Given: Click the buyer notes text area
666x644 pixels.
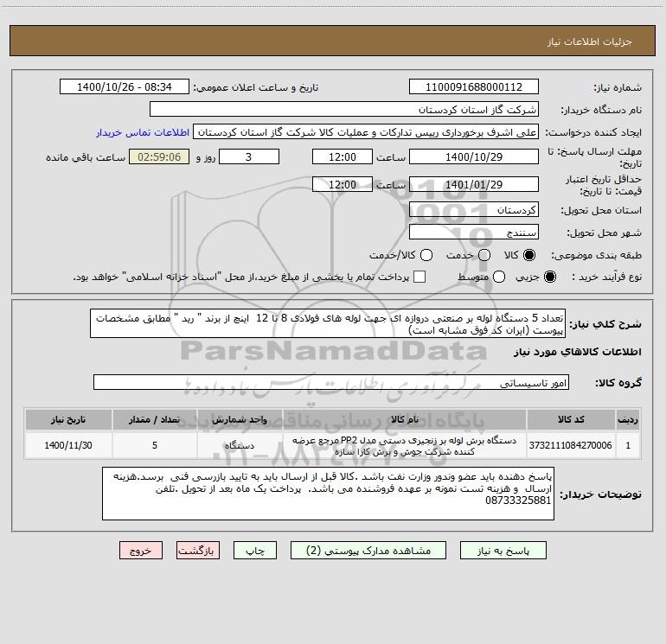Looking at the screenshot, I should [x=328, y=494].
